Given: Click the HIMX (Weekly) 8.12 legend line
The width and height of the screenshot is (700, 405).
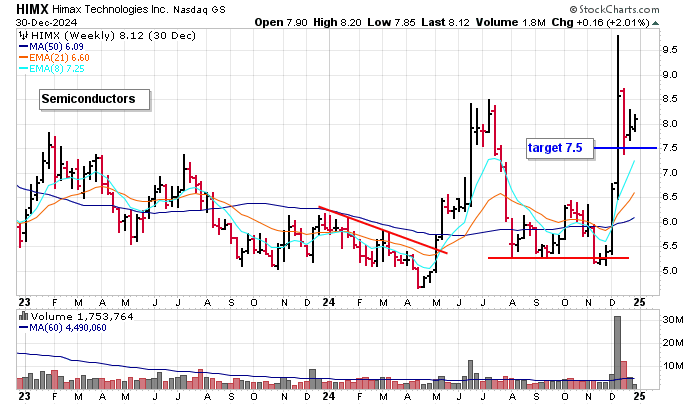Looking at the screenshot, I should (112, 36).
